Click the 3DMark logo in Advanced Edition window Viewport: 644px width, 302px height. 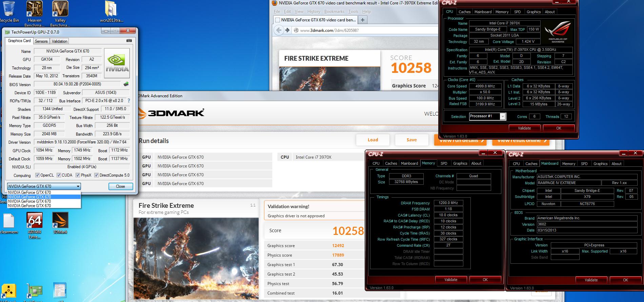click(170, 113)
